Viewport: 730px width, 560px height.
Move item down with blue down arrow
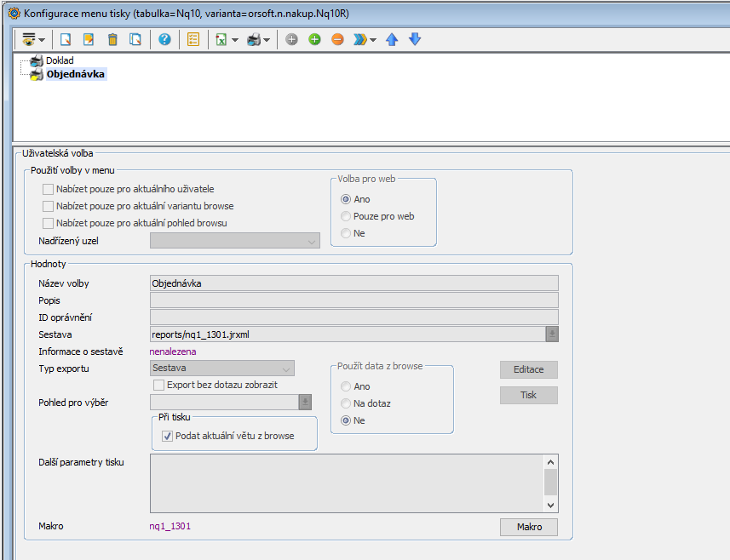click(415, 39)
